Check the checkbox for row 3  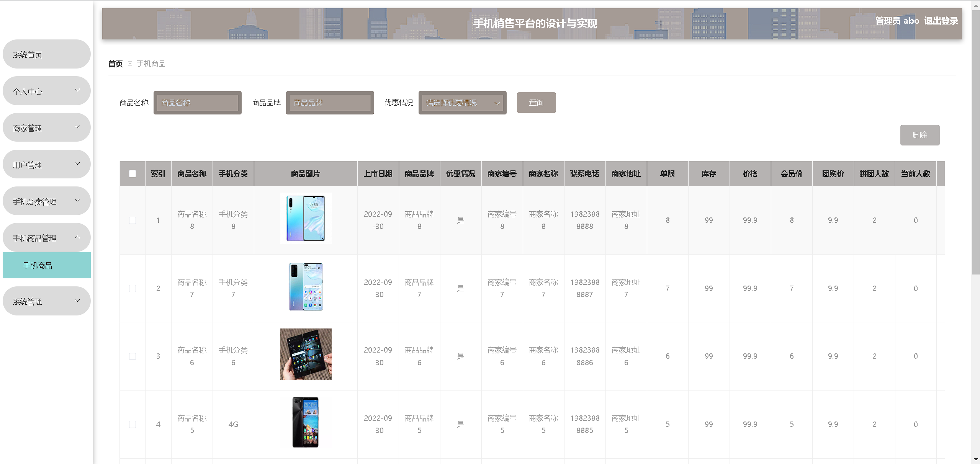(133, 356)
